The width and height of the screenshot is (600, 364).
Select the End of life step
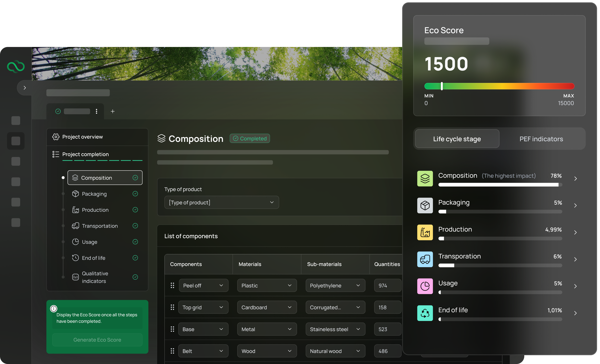105,258
